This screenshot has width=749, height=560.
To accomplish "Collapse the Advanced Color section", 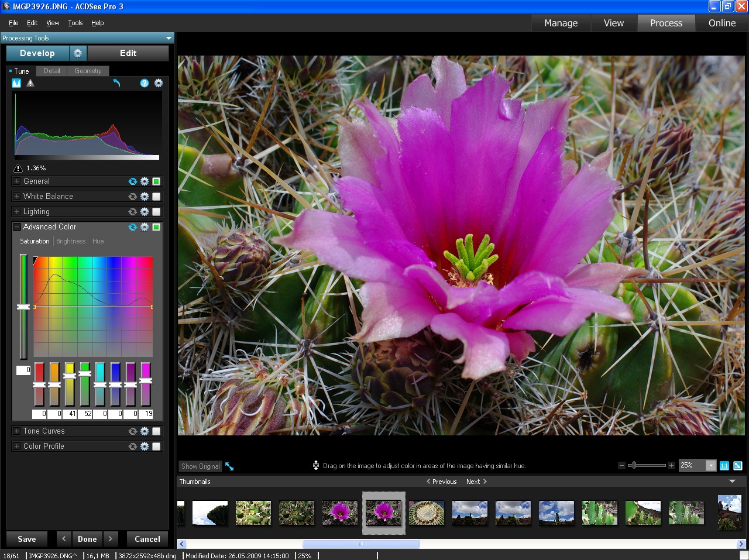I will click(x=16, y=226).
